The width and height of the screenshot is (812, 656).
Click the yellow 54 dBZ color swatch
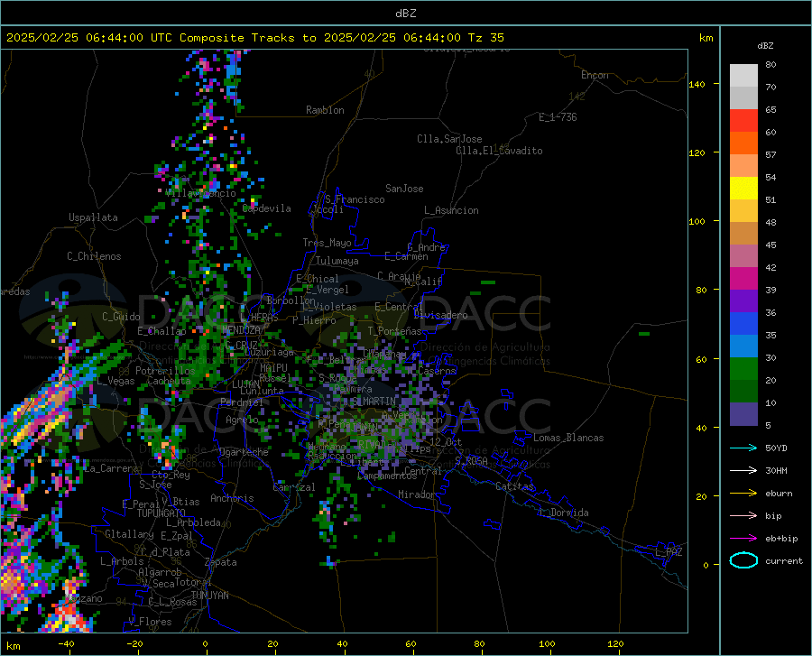click(743, 189)
